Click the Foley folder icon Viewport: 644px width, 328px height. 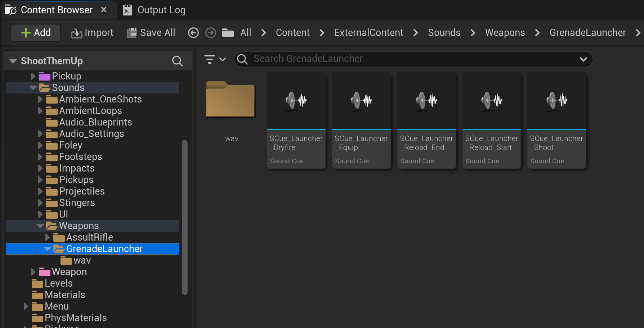coord(52,145)
